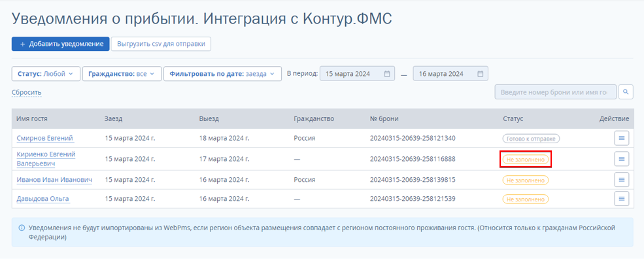Click the Имя гостя column header
This screenshot has width=644, height=259.
(x=32, y=119)
